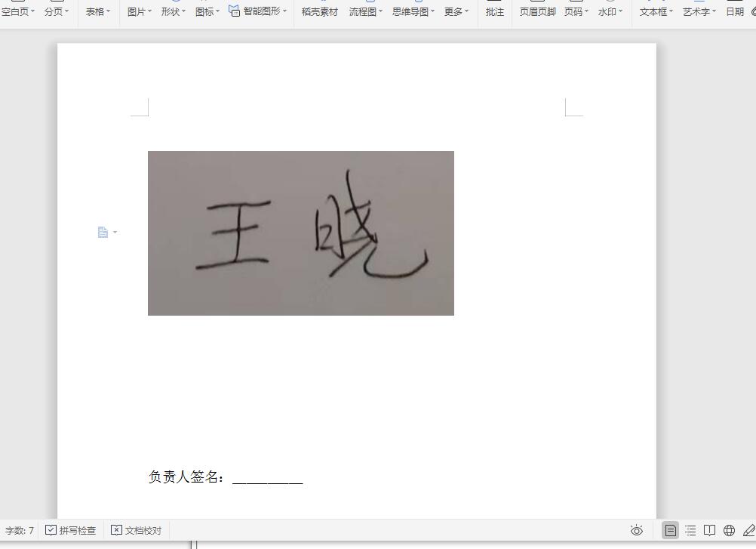Insert WordArt using 艺术字
This screenshot has width=756, height=549.
[x=695, y=11]
